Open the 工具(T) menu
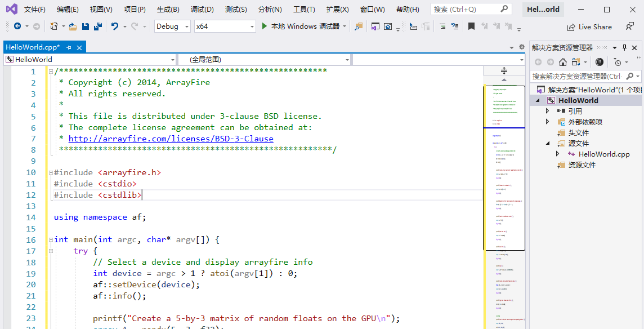644x329 pixels. (x=305, y=10)
